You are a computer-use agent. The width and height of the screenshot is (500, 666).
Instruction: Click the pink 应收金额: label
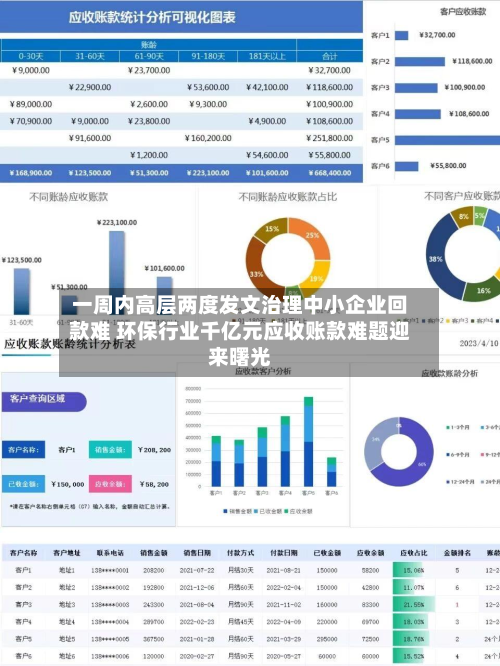click(110, 484)
